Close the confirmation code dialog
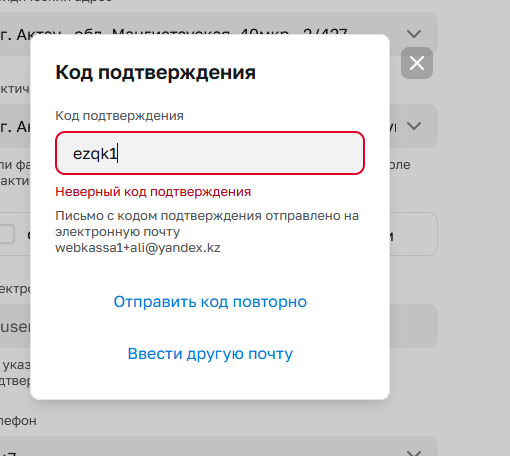The width and height of the screenshot is (510, 456). [417, 63]
